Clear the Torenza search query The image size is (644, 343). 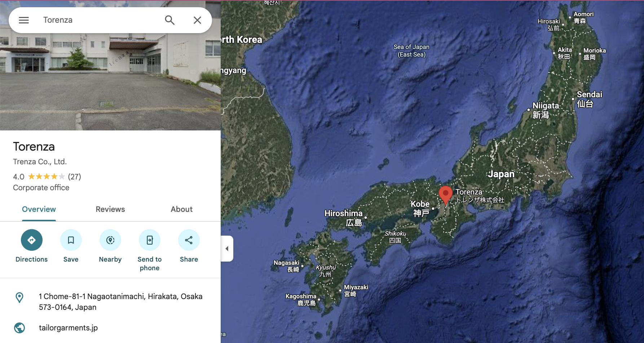[197, 20]
